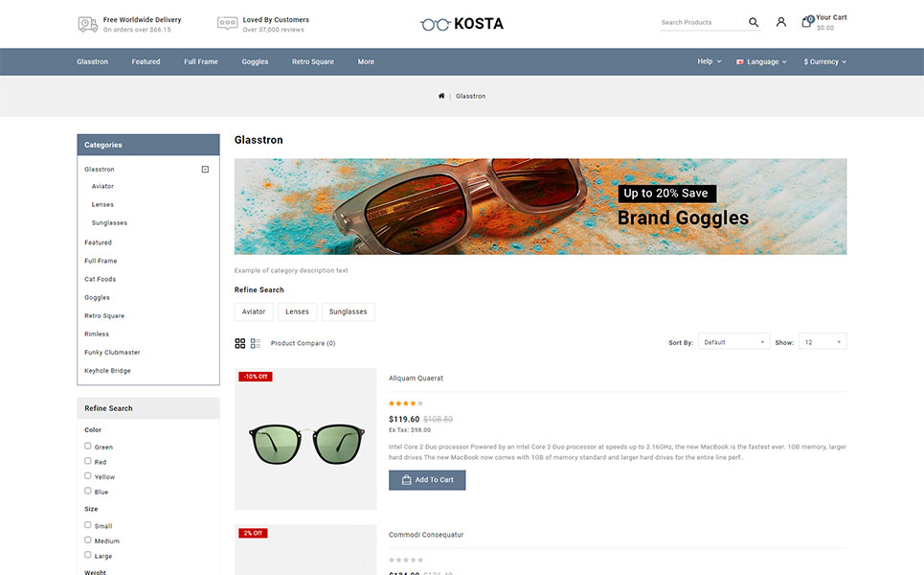
Task: Open the Full Frame nav menu item
Action: tap(201, 61)
